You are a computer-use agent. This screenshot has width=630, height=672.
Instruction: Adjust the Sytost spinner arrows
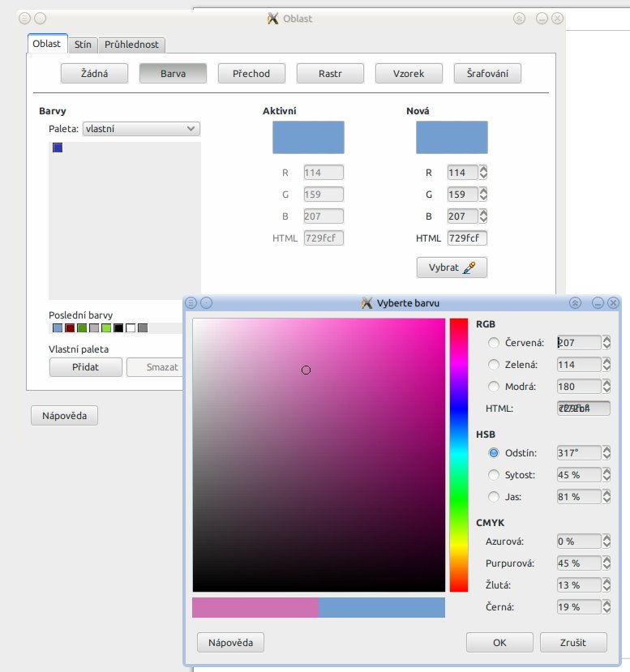click(x=606, y=475)
